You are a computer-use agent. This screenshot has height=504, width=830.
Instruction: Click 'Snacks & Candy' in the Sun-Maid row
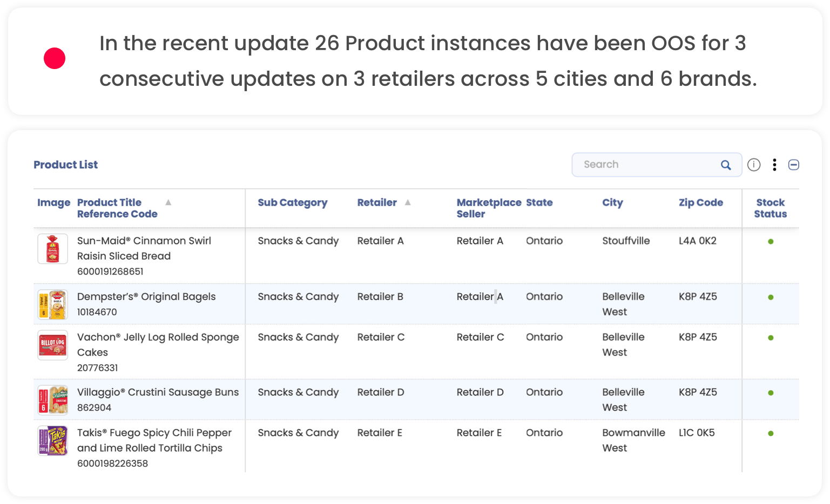tap(298, 241)
